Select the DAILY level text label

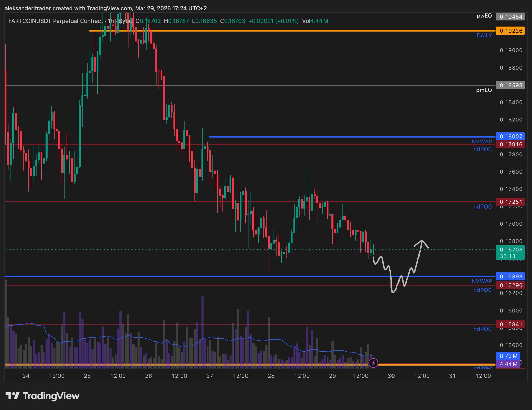(484, 36)
